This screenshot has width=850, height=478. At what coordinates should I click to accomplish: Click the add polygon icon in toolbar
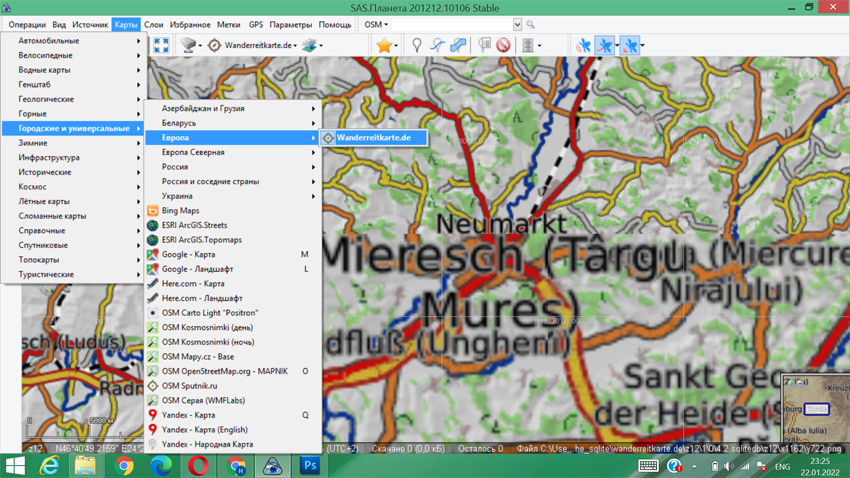pyautogui.click(x=458, y=45)
